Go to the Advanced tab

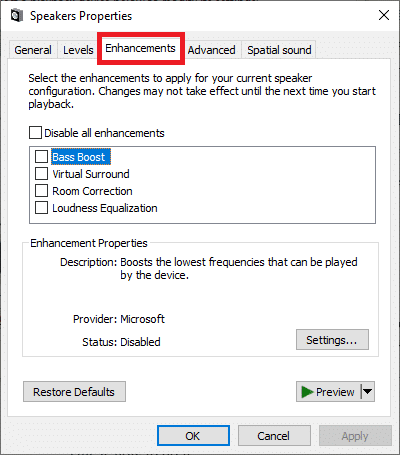point(211,50)
